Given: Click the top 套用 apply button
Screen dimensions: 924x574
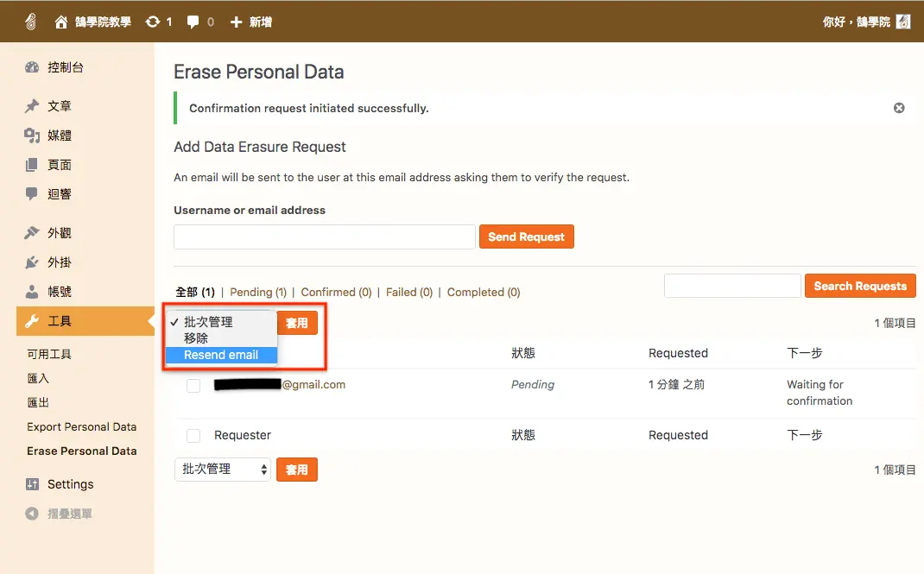Looking at the screenshot, I should pos(297,323).
